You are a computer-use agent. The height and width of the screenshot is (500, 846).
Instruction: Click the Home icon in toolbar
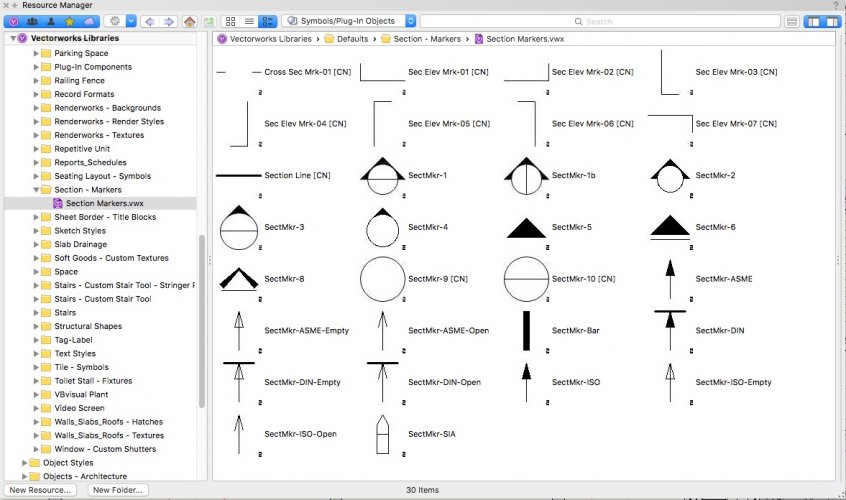188,21
